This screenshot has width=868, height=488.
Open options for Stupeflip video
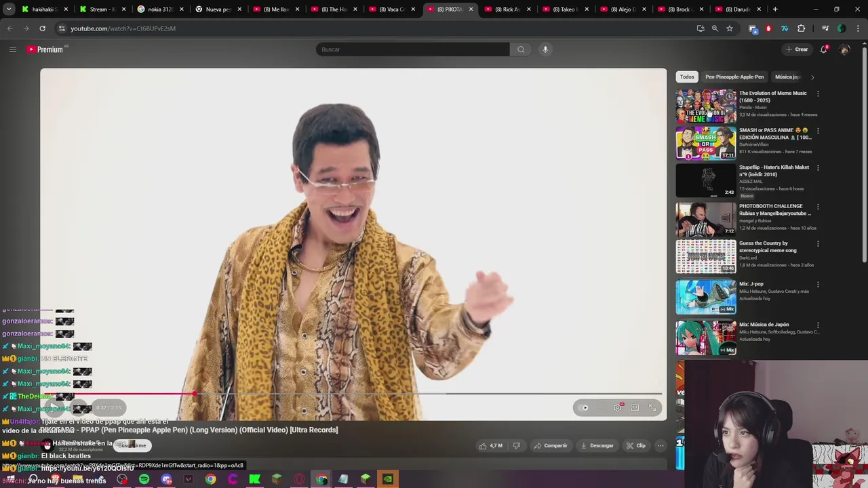pyautogui.click(x=818, y=167)
